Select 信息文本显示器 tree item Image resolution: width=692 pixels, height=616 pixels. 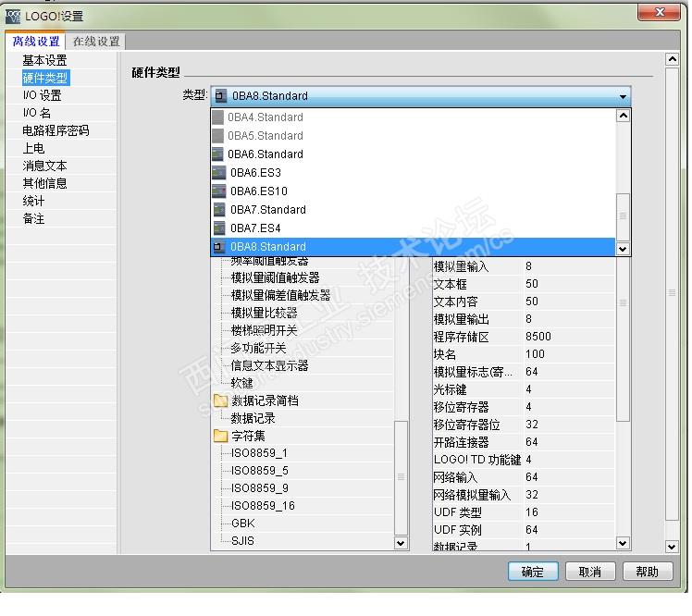tap(269, 366)
